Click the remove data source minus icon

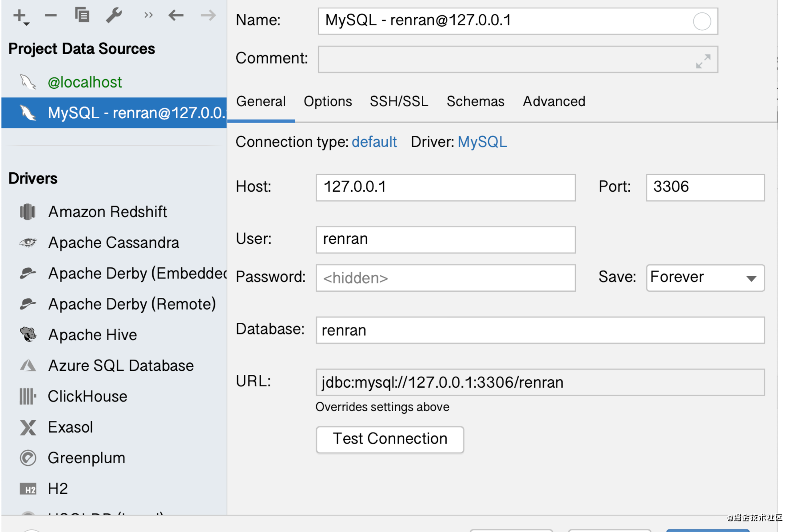click(x=51, y=16)
